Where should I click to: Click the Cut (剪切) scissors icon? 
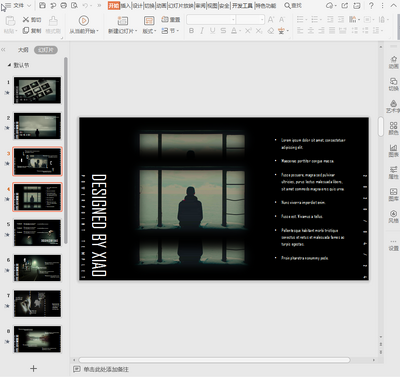tap(26, 20)
